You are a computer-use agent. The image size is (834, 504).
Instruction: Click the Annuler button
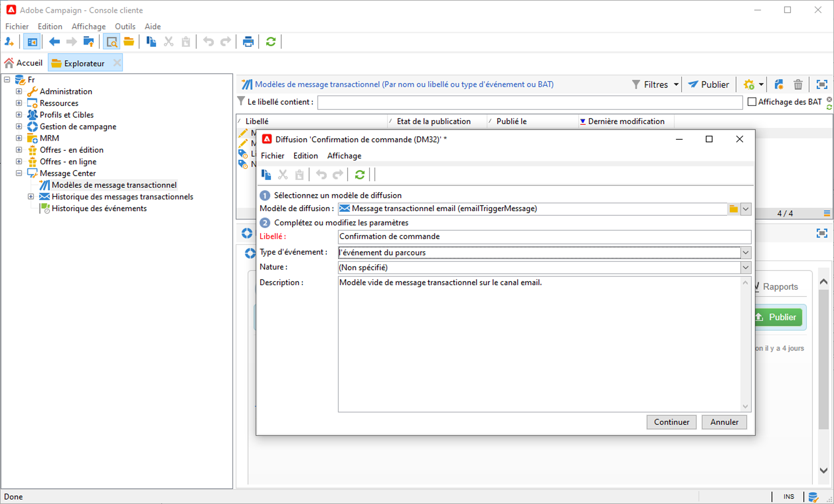tap(724, 422)
